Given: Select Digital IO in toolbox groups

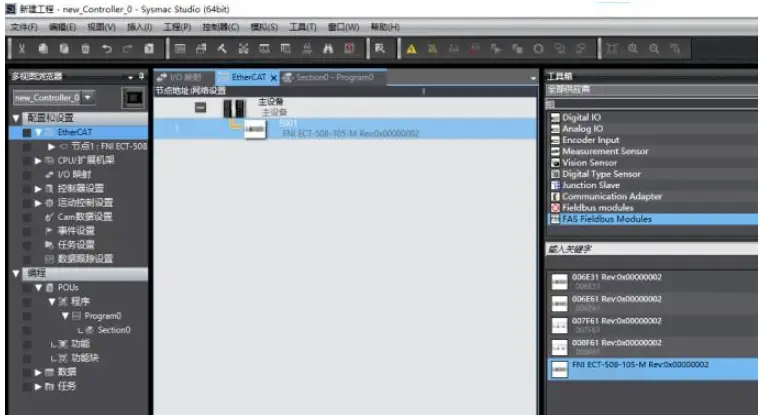Looking at the screenshot, I should click(652, 117).
